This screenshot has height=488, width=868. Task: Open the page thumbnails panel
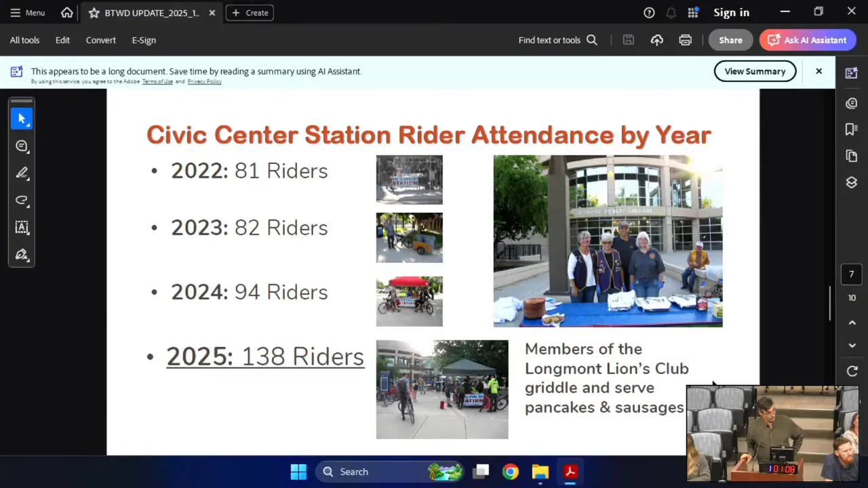(x=851, y=155)
